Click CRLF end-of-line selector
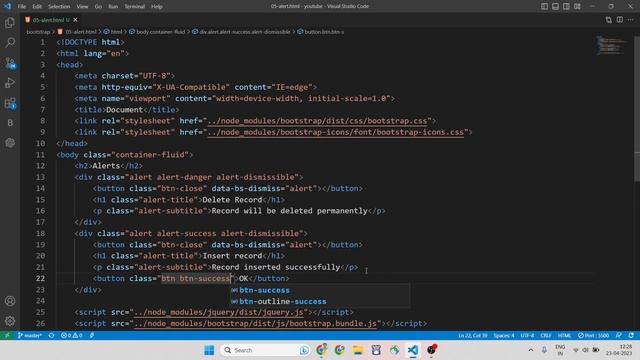 (x=545, y=336)
